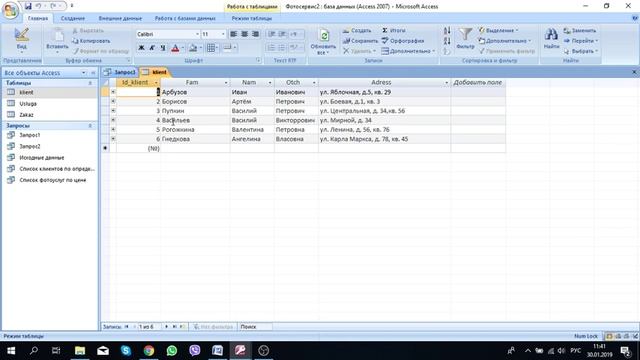The height and width of the screenshot is (360, 640).
Task: Open the font name Calibri dropdown
Action: pyautogui.click(x=197, y=34)
